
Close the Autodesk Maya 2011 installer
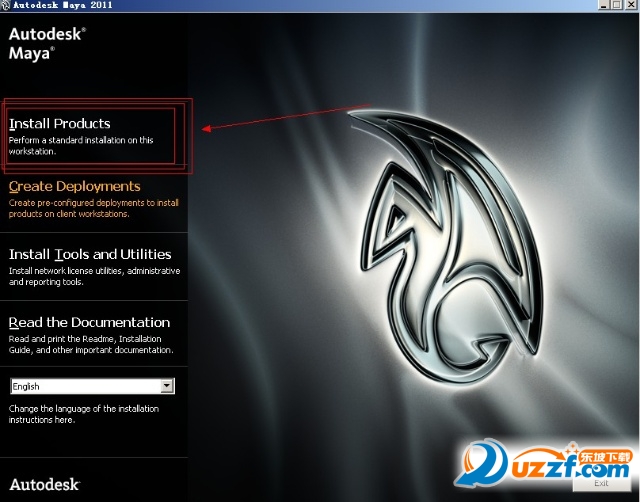(631, 5)
